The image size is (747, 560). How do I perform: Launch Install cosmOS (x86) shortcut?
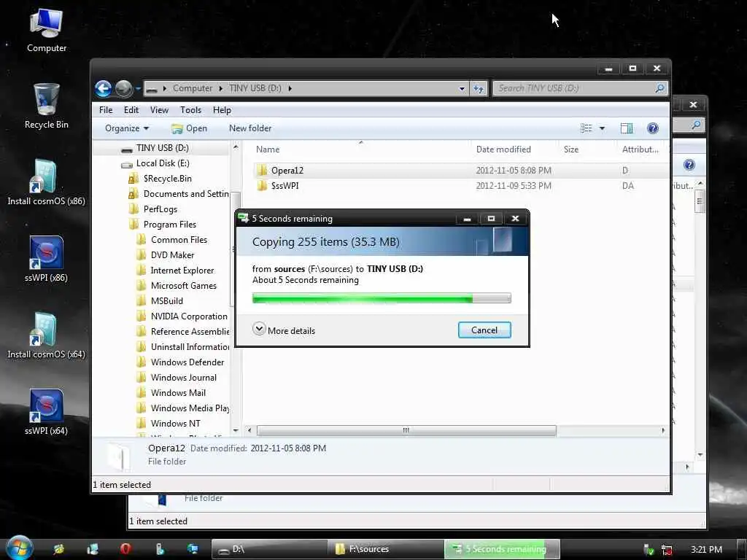pyautogui.click(x=46, y=183)
